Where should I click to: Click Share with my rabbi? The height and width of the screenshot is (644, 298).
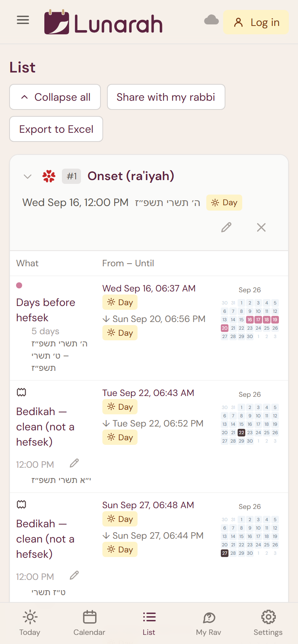point(166,97)
